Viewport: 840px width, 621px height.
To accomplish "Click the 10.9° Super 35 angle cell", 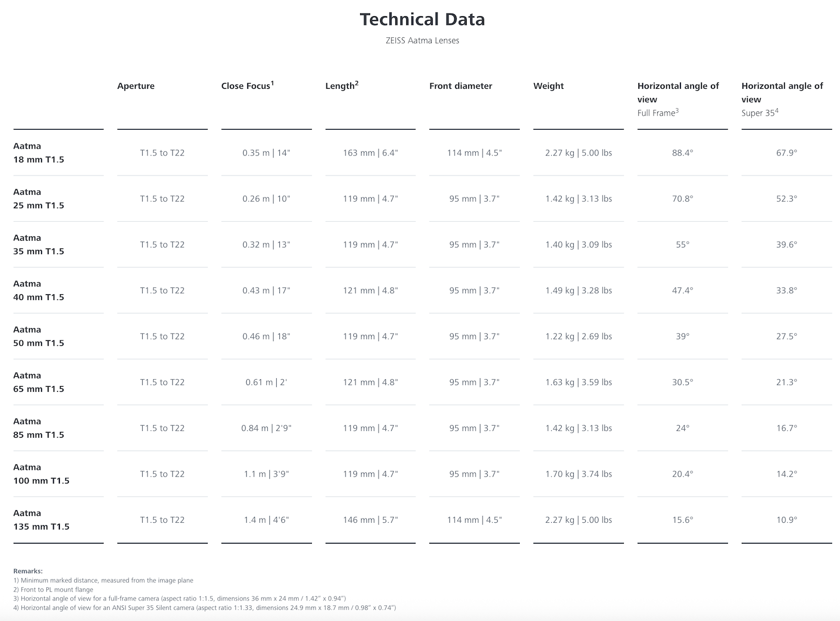I will pos(786,520).
